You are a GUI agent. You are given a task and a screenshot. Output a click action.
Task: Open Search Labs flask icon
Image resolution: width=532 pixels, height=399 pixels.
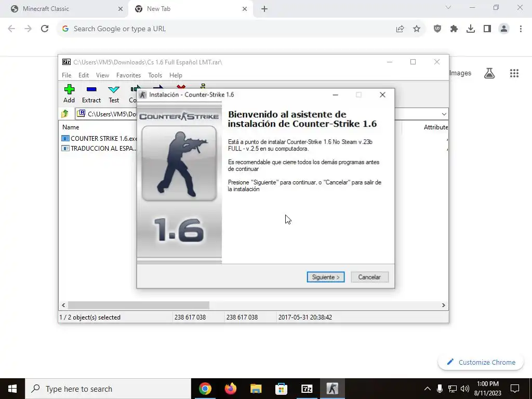coord(489,73)
